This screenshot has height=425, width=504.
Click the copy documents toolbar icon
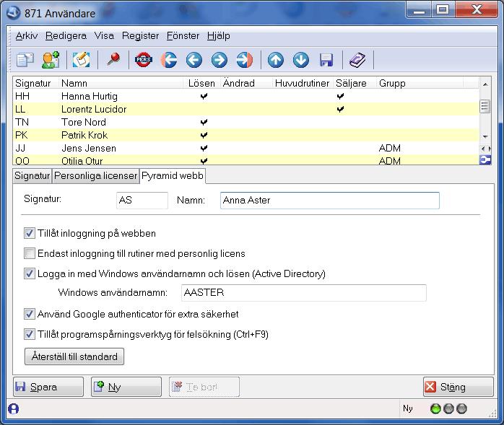[x=25, y=60]
